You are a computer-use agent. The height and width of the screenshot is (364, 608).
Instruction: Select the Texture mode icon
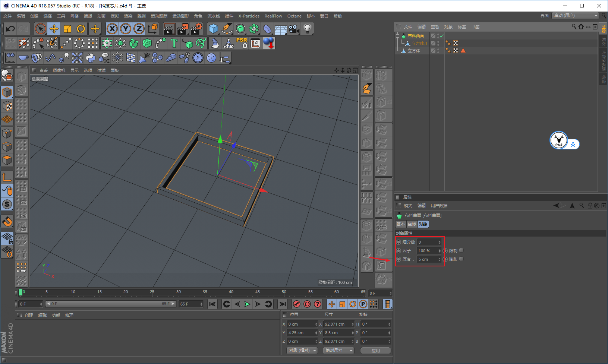pos(7,106)
